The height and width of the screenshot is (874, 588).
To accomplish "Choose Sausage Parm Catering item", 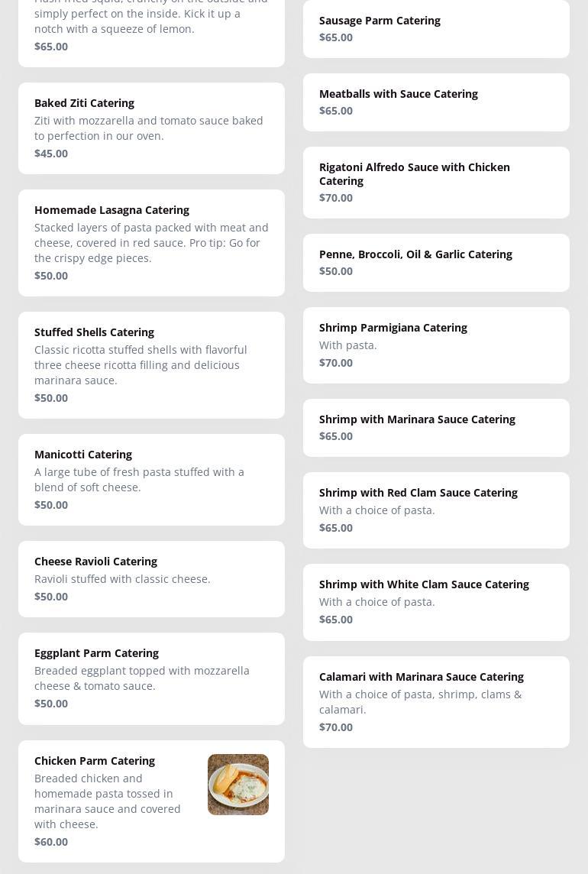I will pos(436,29).
